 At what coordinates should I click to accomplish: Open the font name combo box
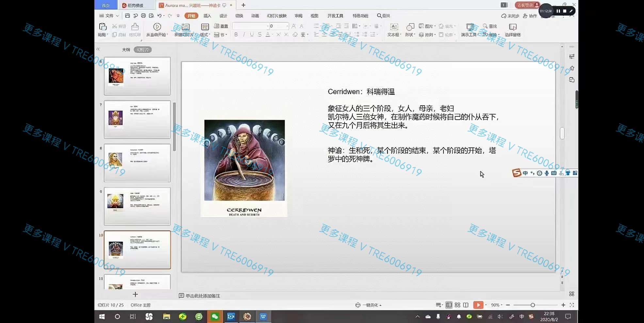(250, 26)
